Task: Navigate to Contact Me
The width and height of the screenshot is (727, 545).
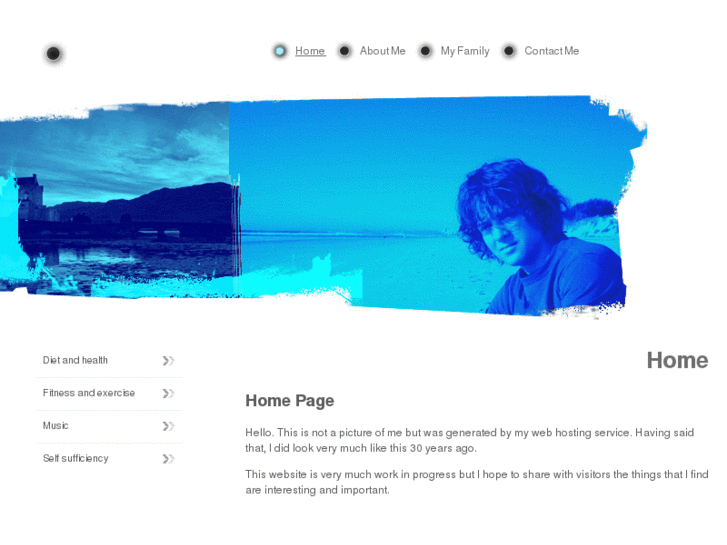Action: pyautogui.click(x=552, y=51)
